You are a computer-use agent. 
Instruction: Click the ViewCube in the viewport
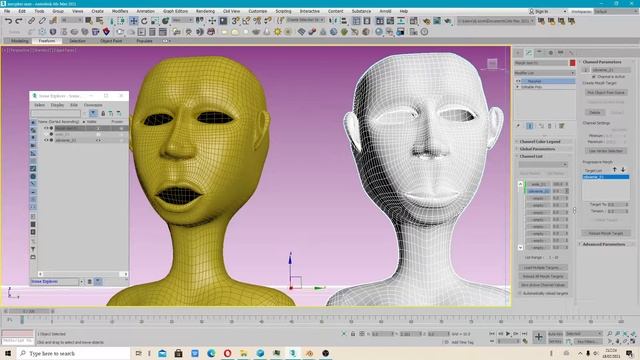click(492, 64)
